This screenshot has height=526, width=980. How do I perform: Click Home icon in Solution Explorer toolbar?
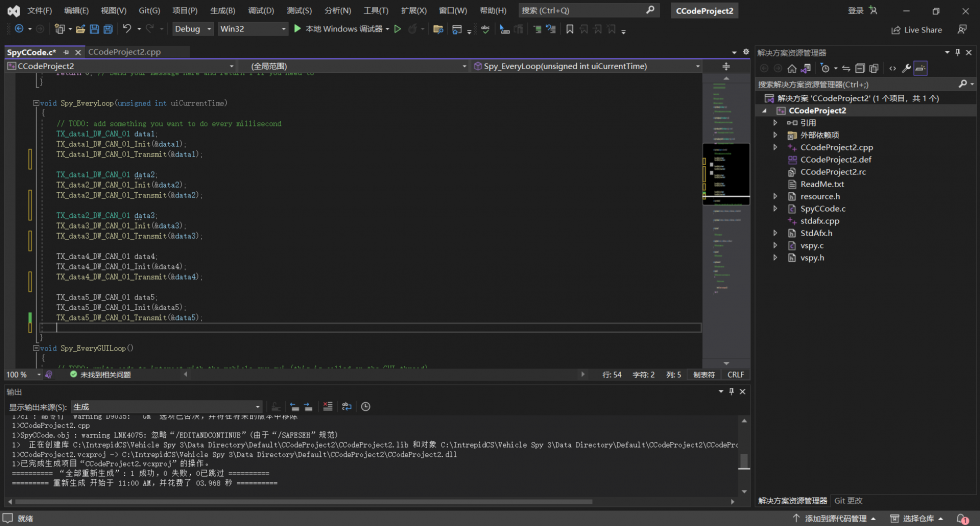[792, 68]
